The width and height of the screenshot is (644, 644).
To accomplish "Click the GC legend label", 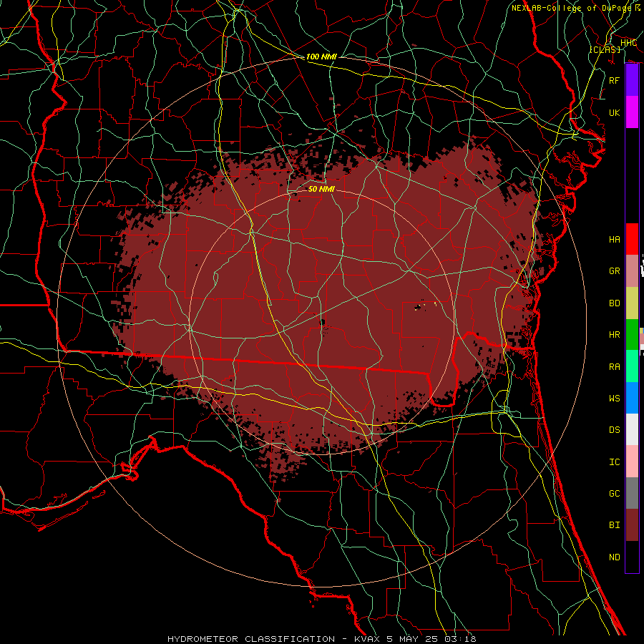I will point(615,494).
